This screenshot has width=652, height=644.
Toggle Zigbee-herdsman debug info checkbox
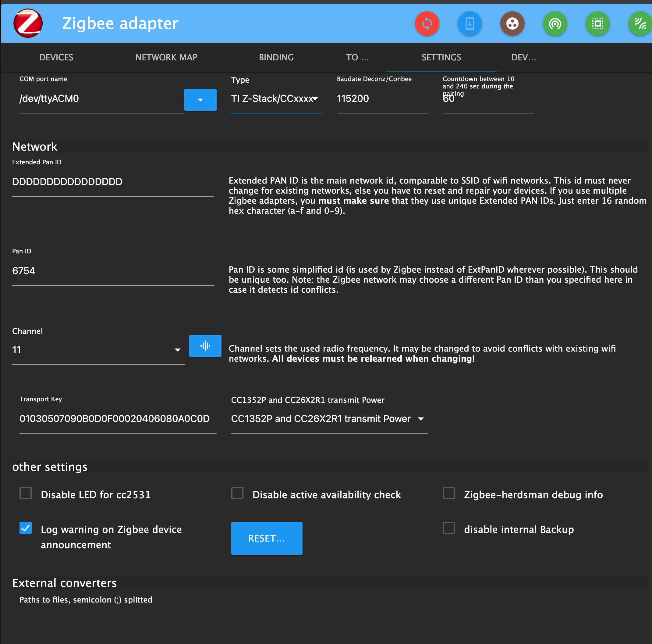448,493
